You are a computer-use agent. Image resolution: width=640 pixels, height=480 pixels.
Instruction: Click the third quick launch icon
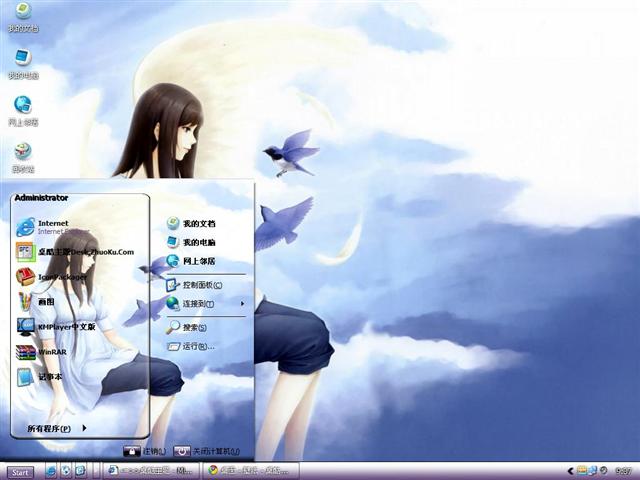coord(80,471)
